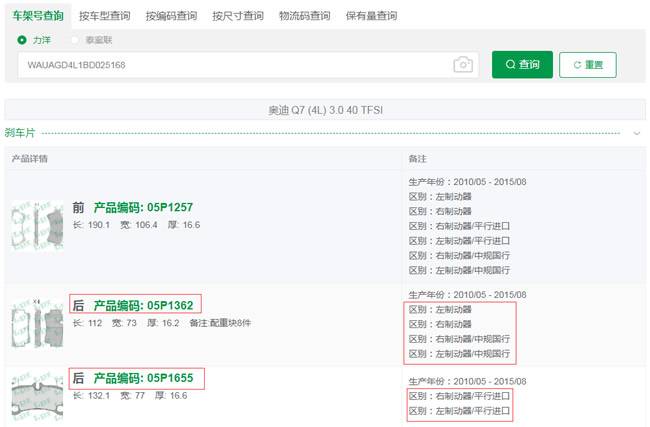Click product code 05P1362

(143, 306)
